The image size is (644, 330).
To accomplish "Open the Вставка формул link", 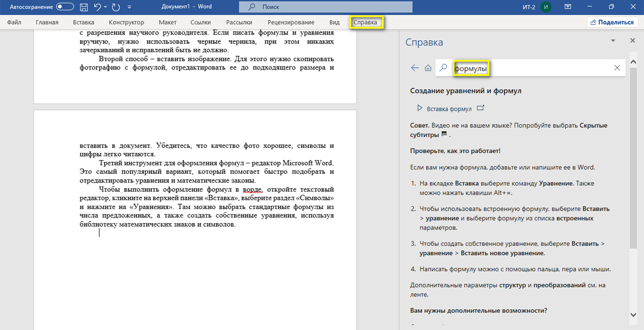I will click(449, 109).
